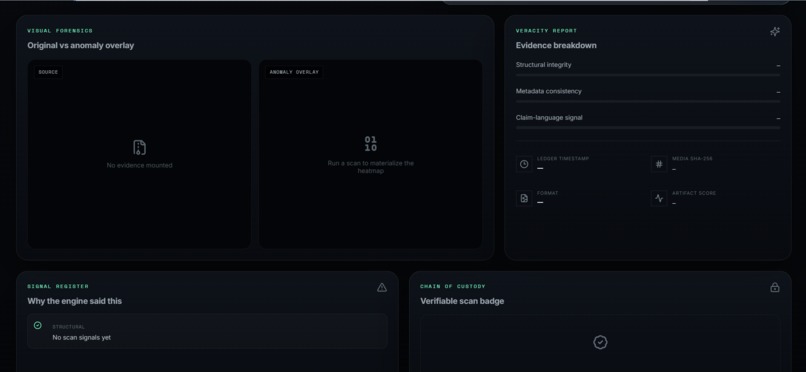
Task: Click the Evidence breakdown heading
Action: pos(556,45)
